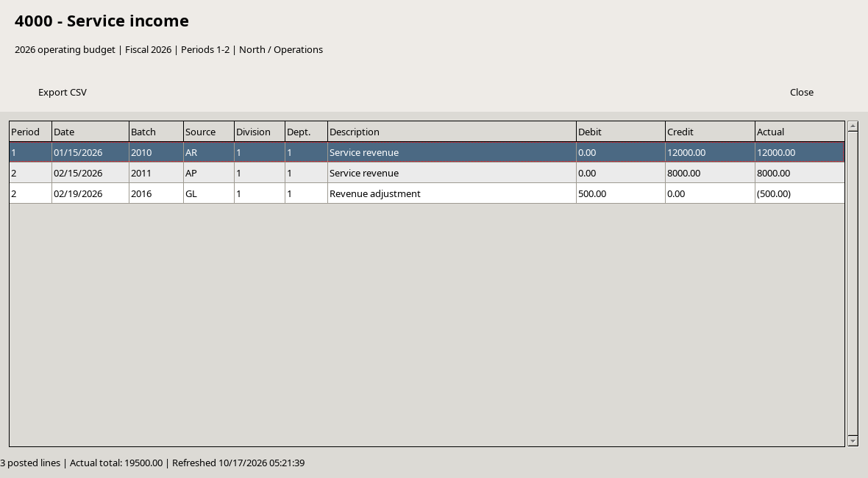Click batch number 2016
The width and height of the screenshot is (868, 478).
click(x=156, y=193)
